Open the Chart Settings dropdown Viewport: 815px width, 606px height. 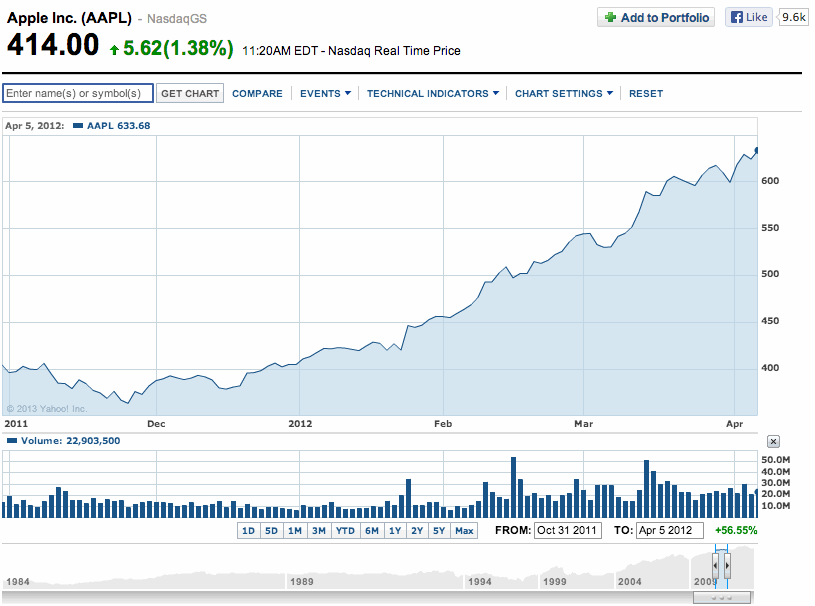564,94
